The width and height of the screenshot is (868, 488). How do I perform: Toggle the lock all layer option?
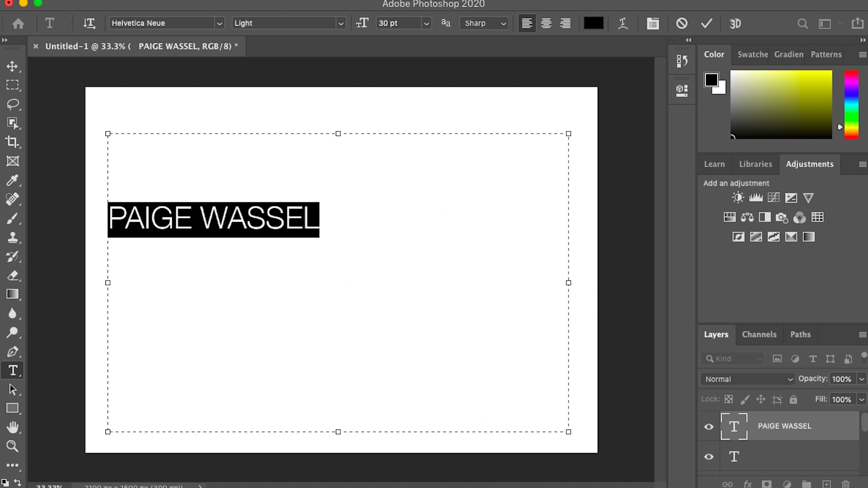(793, 400)
